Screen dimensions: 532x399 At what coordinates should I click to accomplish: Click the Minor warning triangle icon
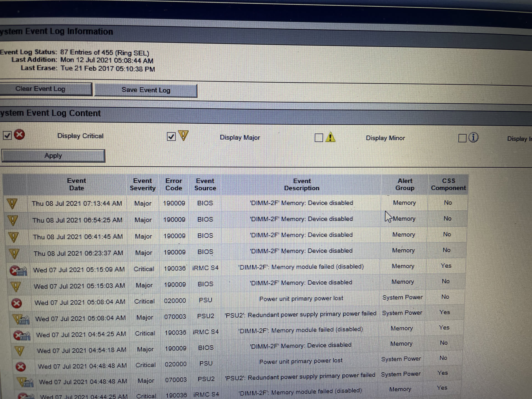click(330, 137)
